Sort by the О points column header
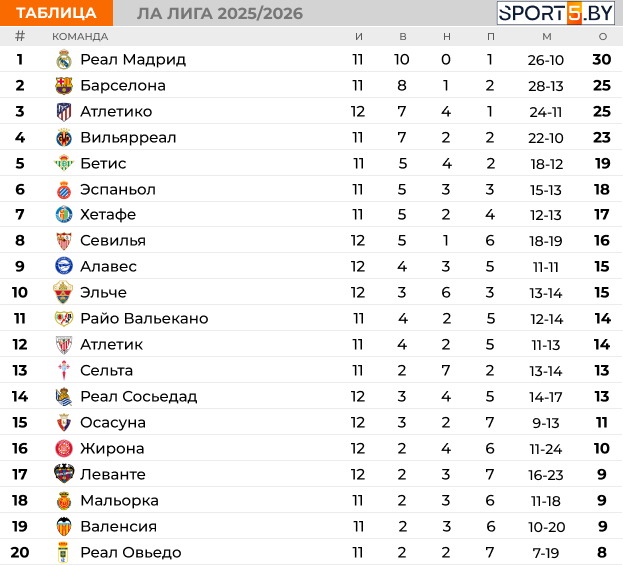The width and height of the screenshot is (623, 565). tap(602, 36)
